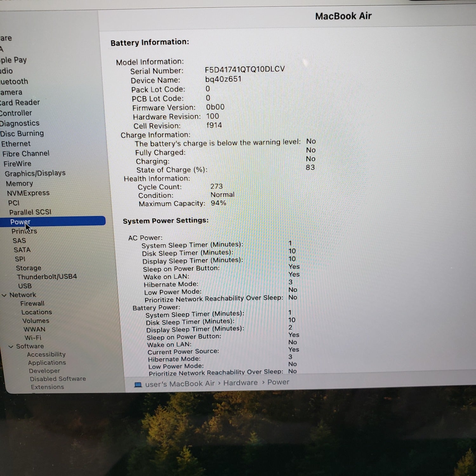Click the Battery Information heading

click(x=150, y=42)
